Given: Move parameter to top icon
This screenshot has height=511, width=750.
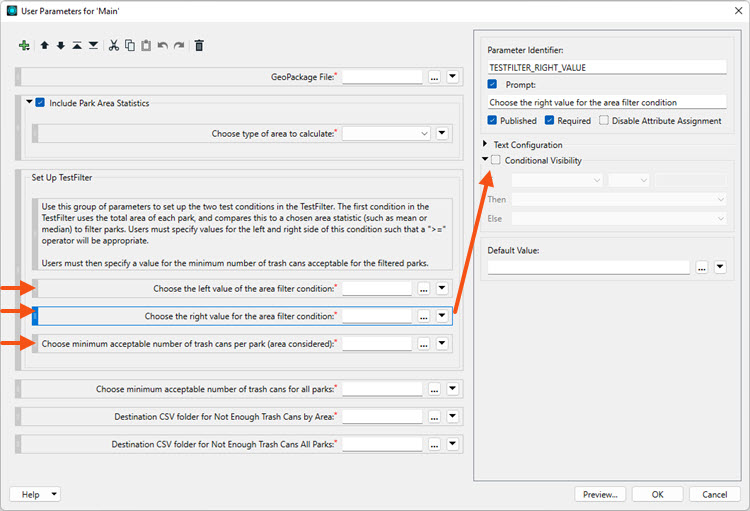Looking at the screenshot, I should [77, 45].
